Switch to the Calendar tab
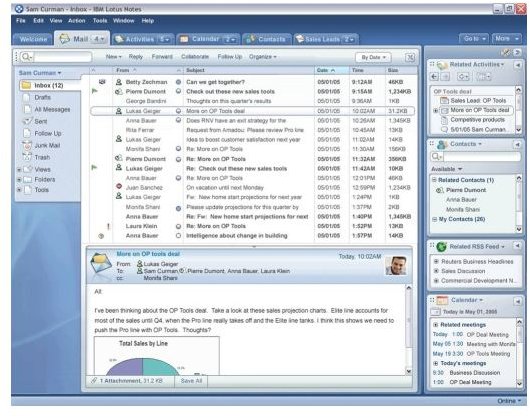 (x=208, y=39)
